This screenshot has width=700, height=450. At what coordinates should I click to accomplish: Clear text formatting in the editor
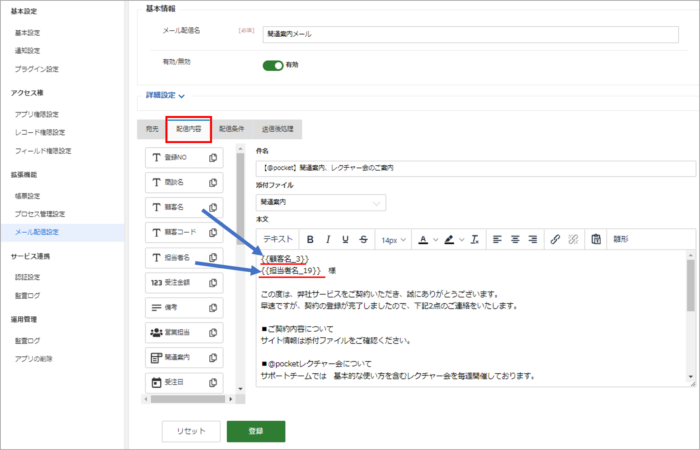pyautogui.click(x=475, y=240)
